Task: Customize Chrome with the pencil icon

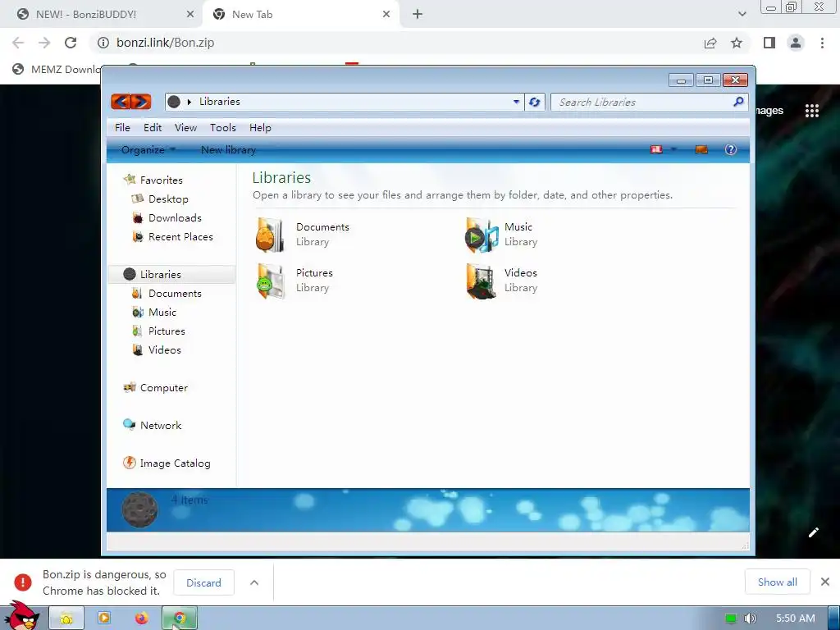Action: pyautogui.click(x=814, y=532)
